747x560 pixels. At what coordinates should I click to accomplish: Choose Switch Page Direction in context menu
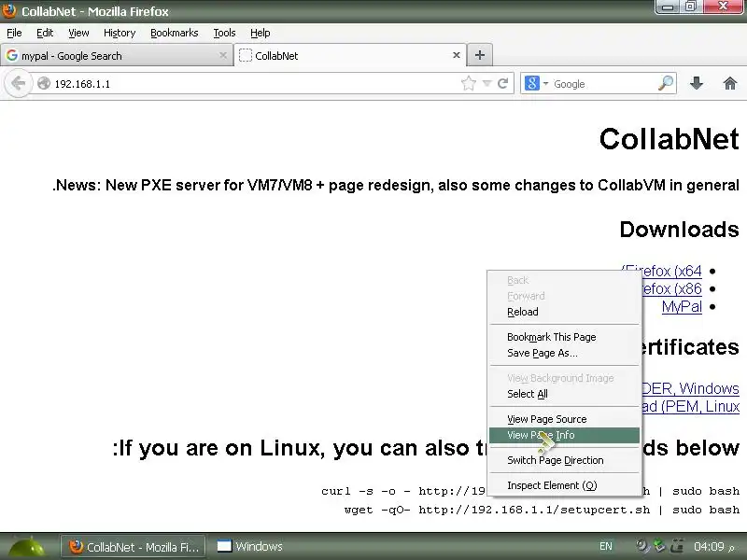click(564, 460)
